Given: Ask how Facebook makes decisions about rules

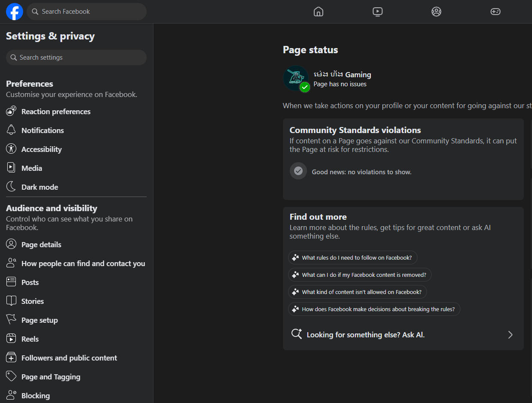Looking at the screenshot, I should [x=374, y=309].
